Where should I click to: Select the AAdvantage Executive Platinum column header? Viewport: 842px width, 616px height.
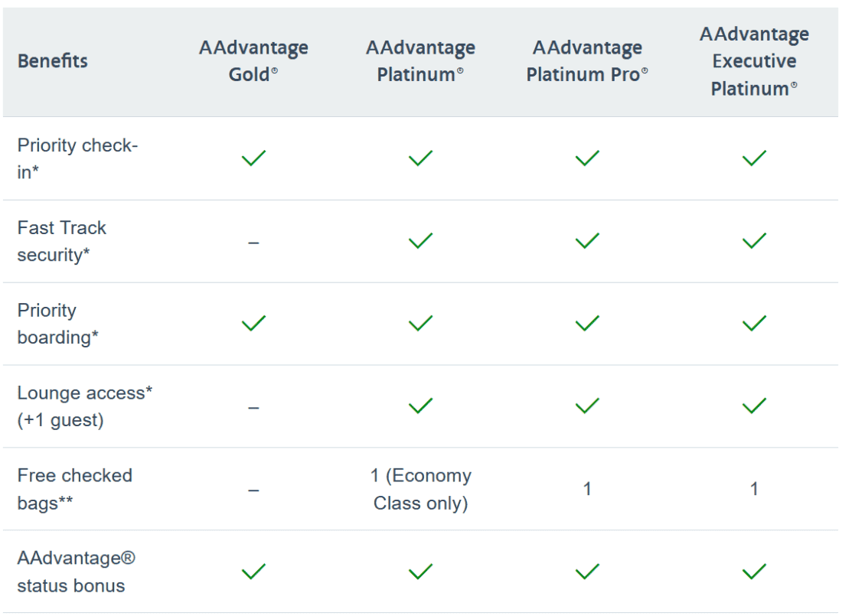754,61
